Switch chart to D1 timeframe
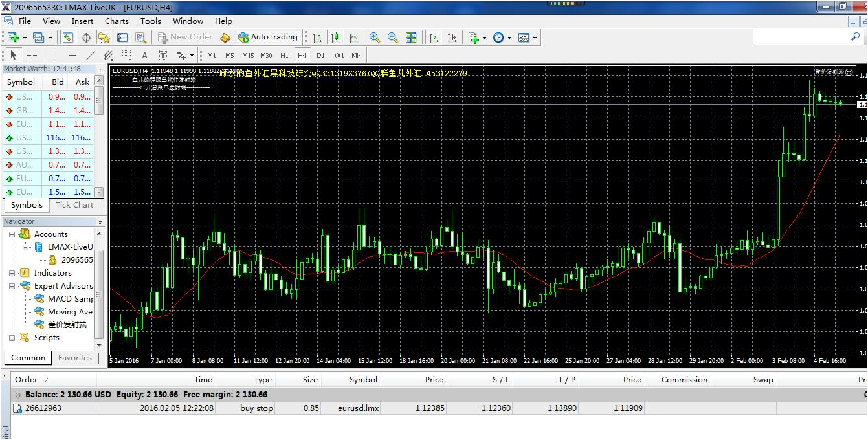Viewport: 868px width, 440px height. tap(320, 55)
